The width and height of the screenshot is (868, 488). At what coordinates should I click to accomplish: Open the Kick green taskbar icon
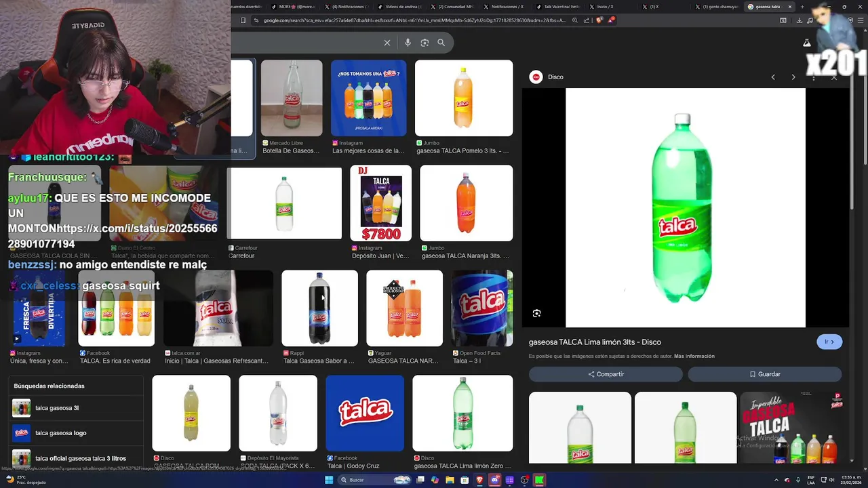tap(539, 480)
